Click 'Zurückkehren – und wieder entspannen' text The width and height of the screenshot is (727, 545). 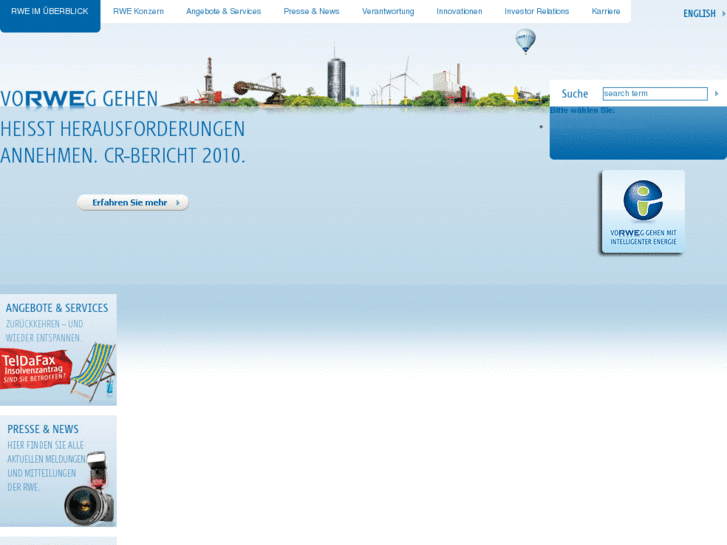(45, 331)
